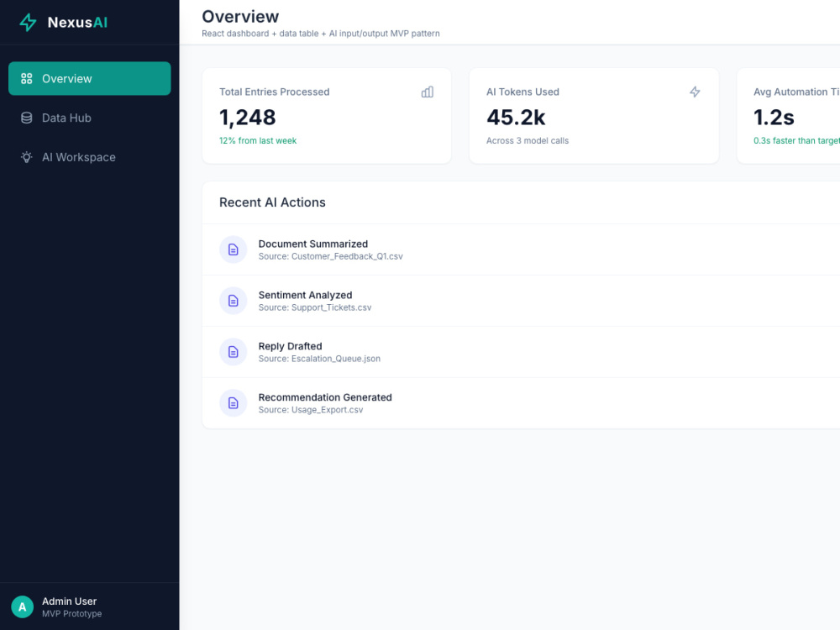Click the React dashboard subtitle text
840x630 pixels.
coord(321,34)
